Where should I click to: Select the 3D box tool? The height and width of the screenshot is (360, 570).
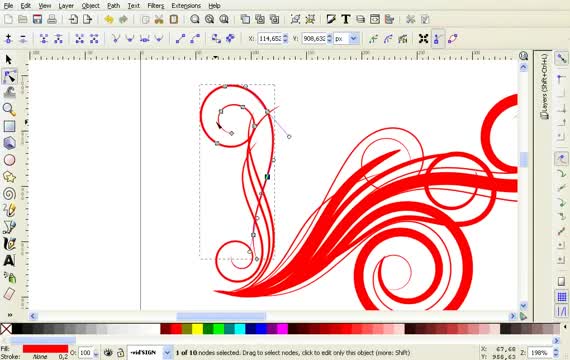pyautogui.click(x=9, y=143)
